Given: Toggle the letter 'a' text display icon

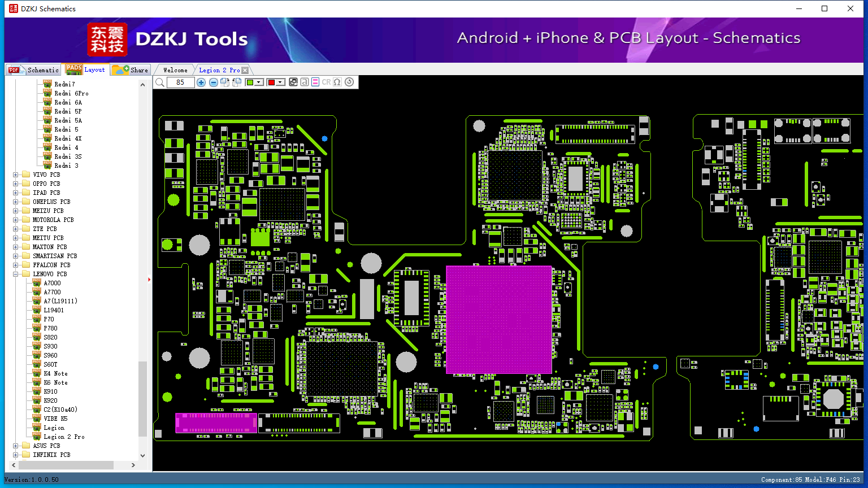Looking at the screenshot, I should click(x=305, y=82).
